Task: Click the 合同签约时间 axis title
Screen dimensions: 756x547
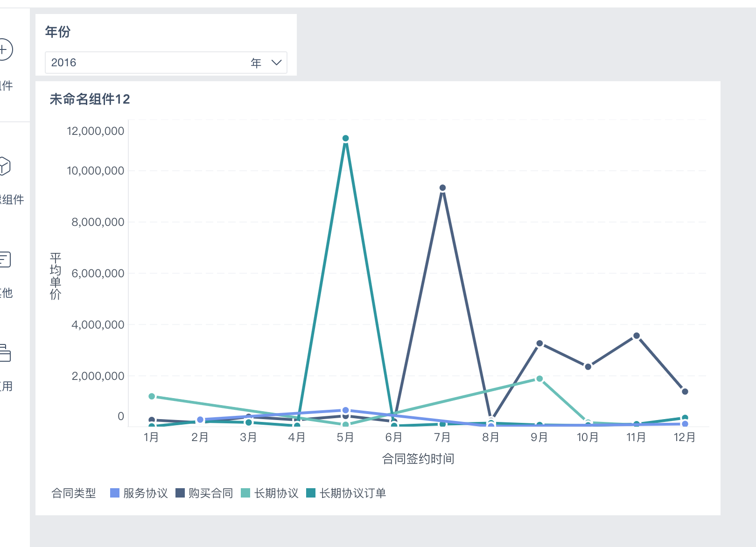Action: (418, 459)
